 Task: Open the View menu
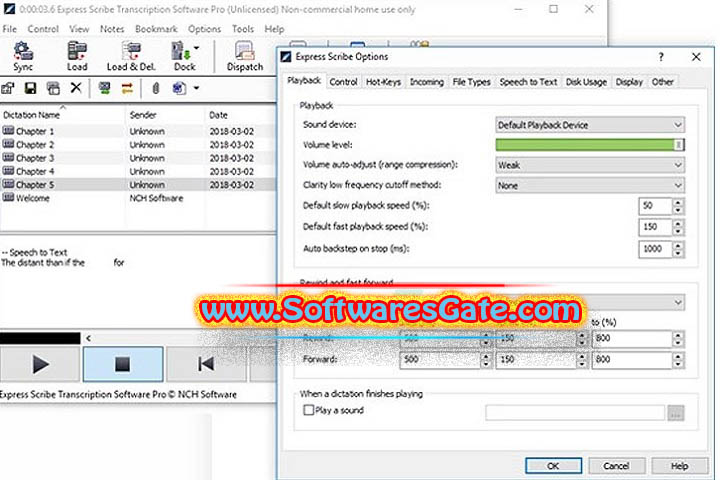coord(79,29)
